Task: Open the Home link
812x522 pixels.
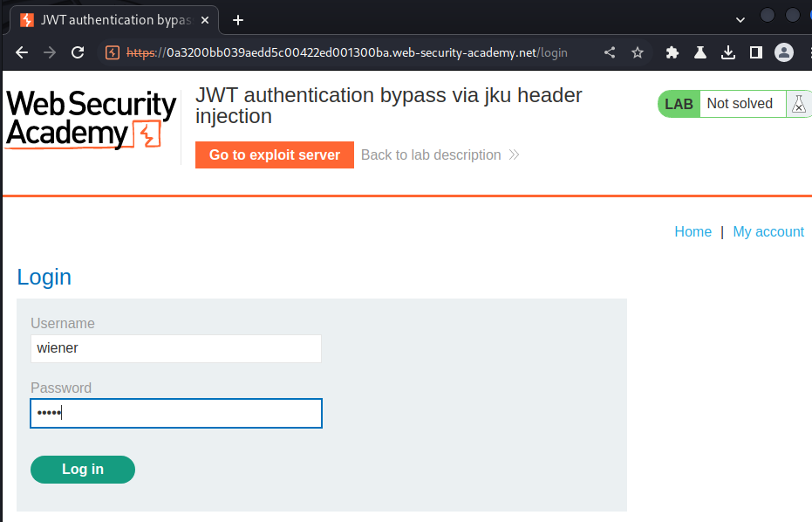Action: (x=693, y=231)
